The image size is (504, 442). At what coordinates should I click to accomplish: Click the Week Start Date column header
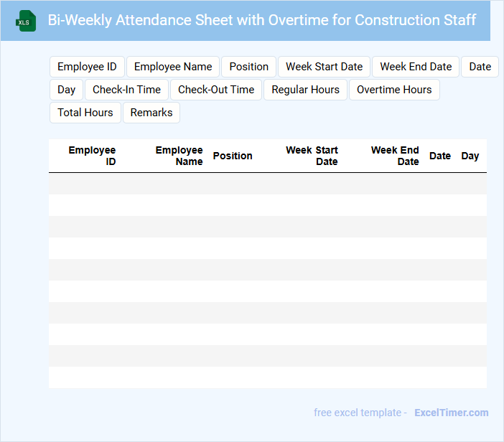point(312,156)
